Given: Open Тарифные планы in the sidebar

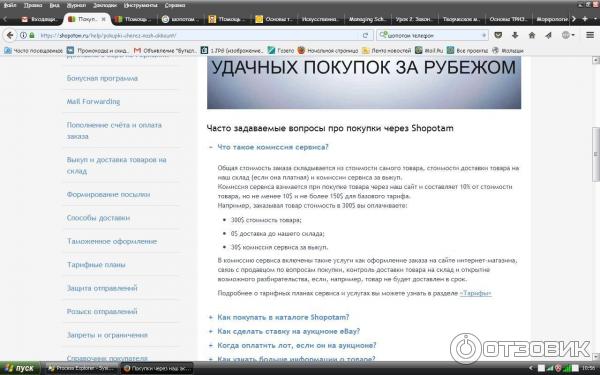Looking at the screenshot, I should 96,265.
